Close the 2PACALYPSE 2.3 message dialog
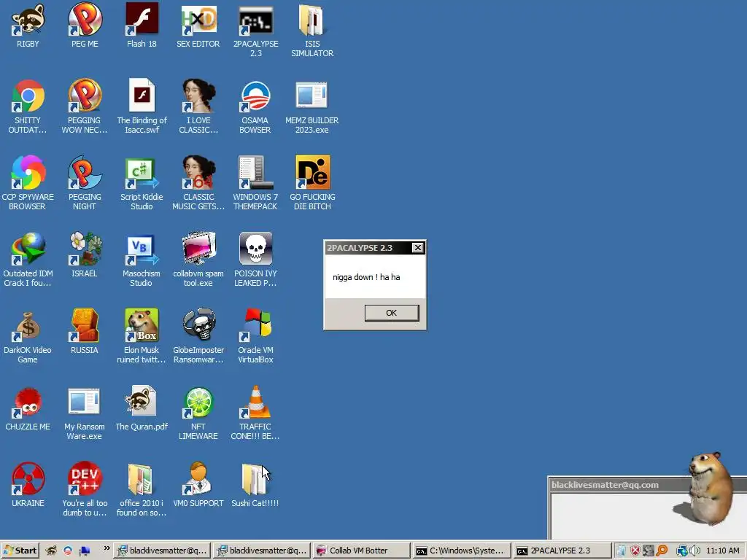Image resolution: width=747 pixels, height=560 pixels. click(x=417, y=248)
